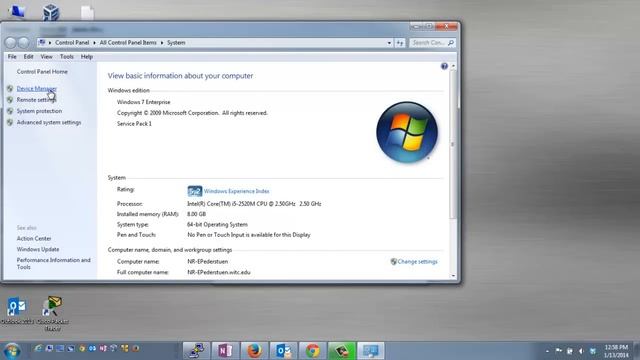This screenshot has width=640, height=360.
Task: Open Windows Experience Index link
Action: tap(236, 191)
